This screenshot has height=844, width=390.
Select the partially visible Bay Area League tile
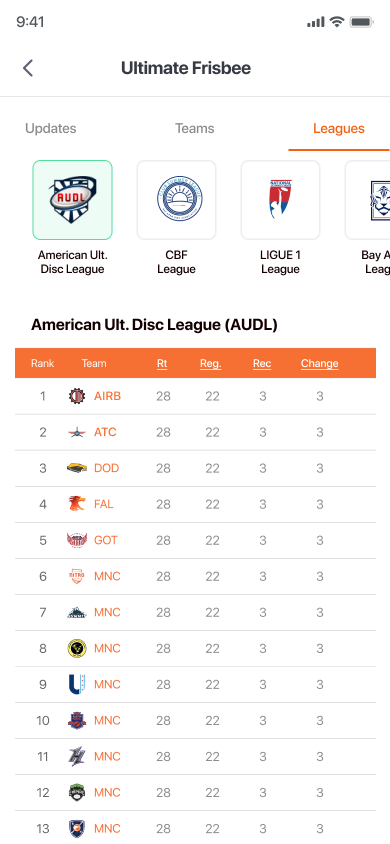(x=367, y=200)
